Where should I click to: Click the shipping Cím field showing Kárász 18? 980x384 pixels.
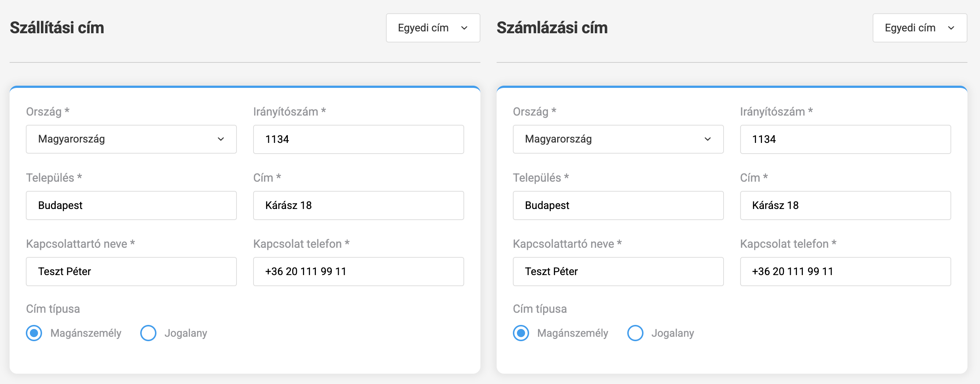(358, 206)
